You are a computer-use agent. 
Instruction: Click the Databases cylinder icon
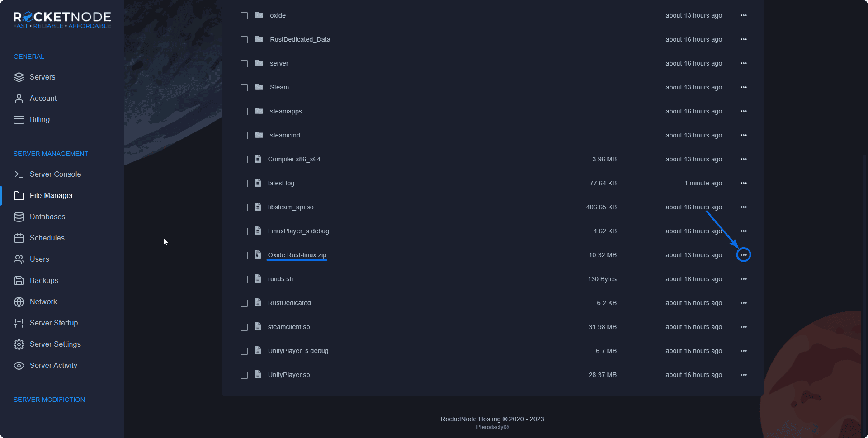point(19,217)
